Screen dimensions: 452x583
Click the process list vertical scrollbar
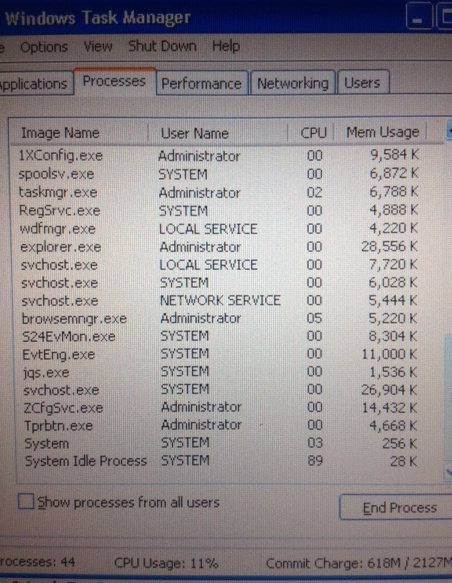(x=447, y=297)
